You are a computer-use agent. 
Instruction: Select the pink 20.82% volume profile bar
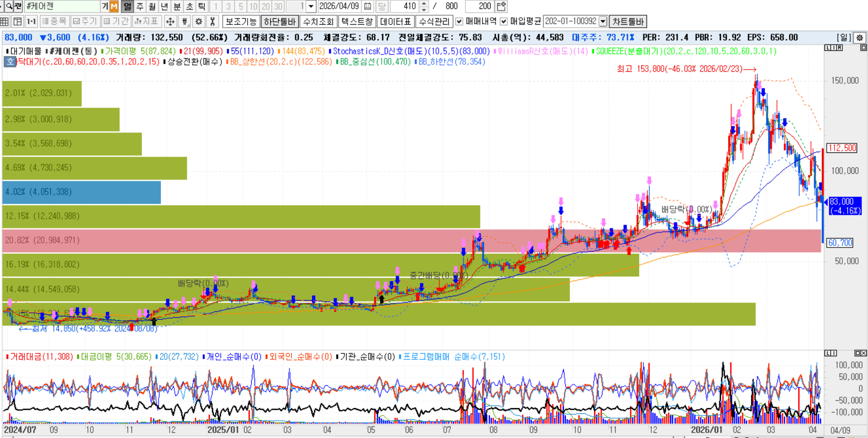pyautogui.click(x=411, y=240)
